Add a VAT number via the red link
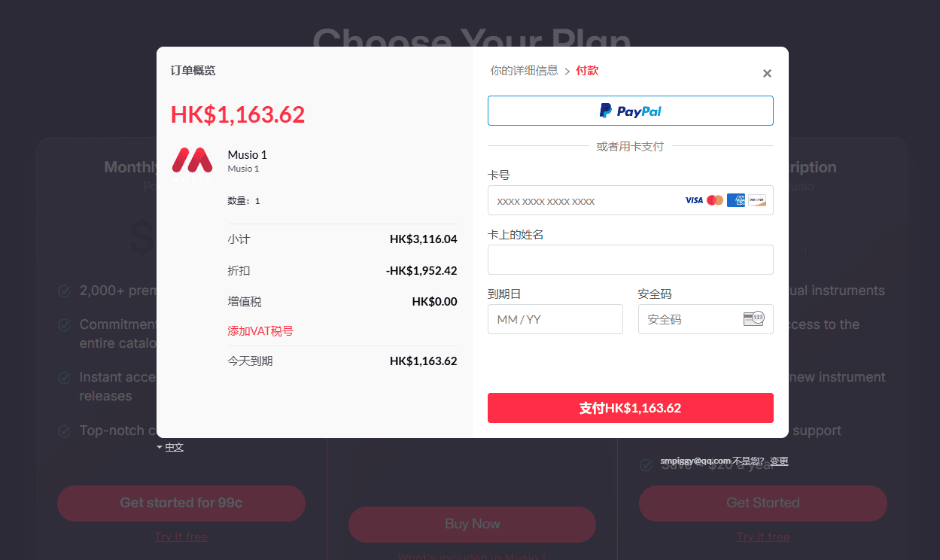This screenshot has width=940, height=560. (x=260, y=331)
